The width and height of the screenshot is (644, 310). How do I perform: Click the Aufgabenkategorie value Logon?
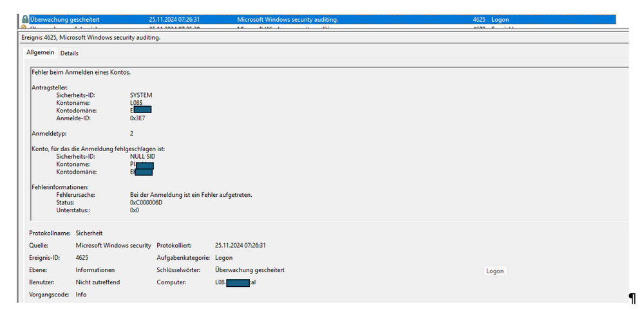(224, 258)
